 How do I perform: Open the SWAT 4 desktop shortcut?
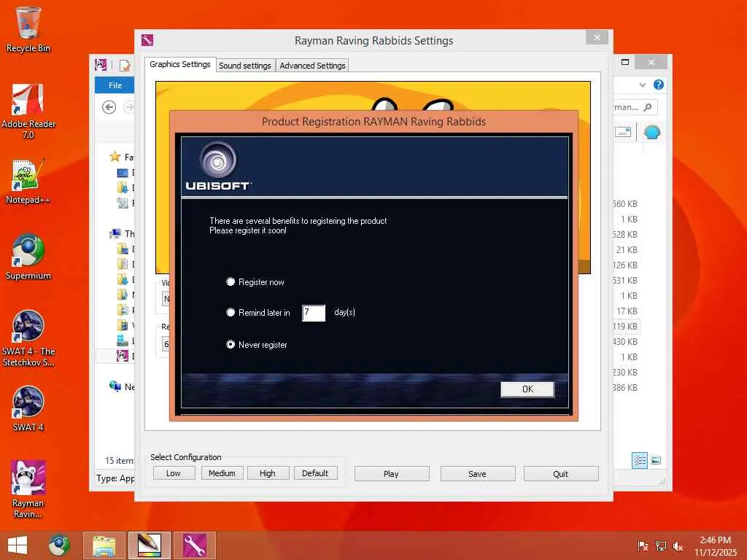tap(28, 408)
